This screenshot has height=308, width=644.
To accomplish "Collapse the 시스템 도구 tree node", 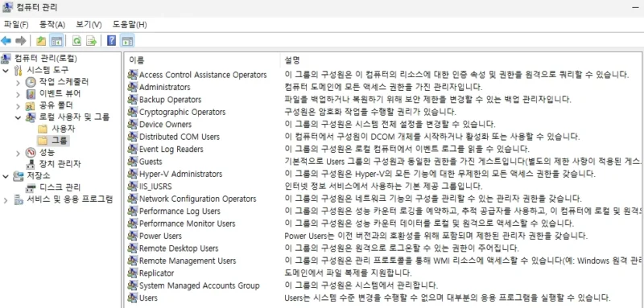I will point(6,71).
